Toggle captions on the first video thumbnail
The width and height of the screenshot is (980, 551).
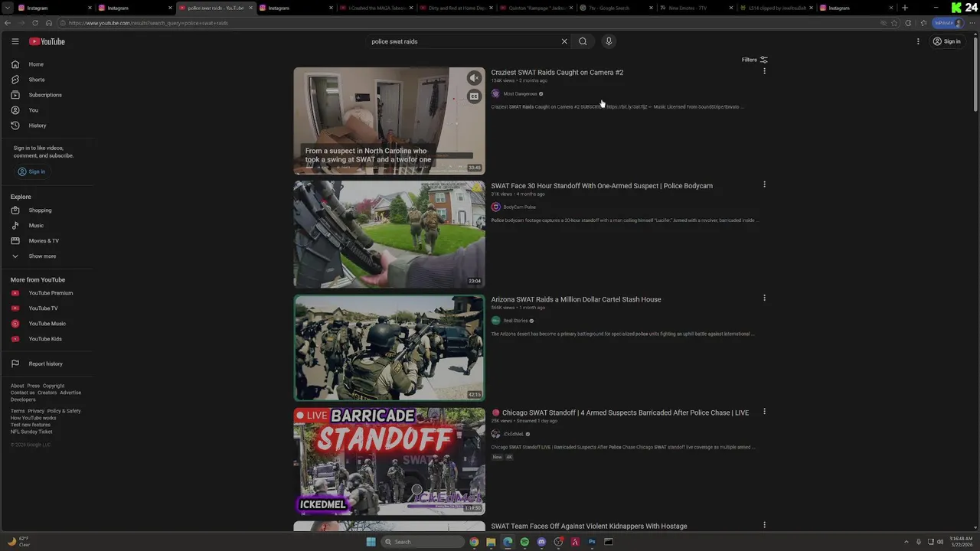pyautogui.click(x=474, y=96)
